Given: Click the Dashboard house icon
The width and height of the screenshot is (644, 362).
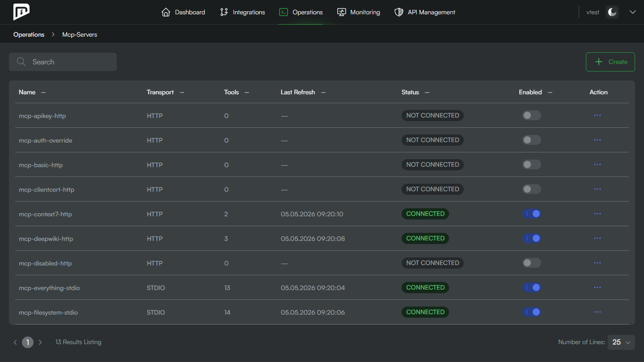Looking at the screenshot, I should [166, 12].
